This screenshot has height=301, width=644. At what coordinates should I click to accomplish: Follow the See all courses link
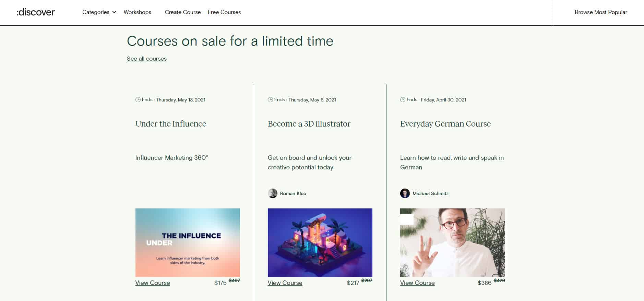tap(146, 59)
